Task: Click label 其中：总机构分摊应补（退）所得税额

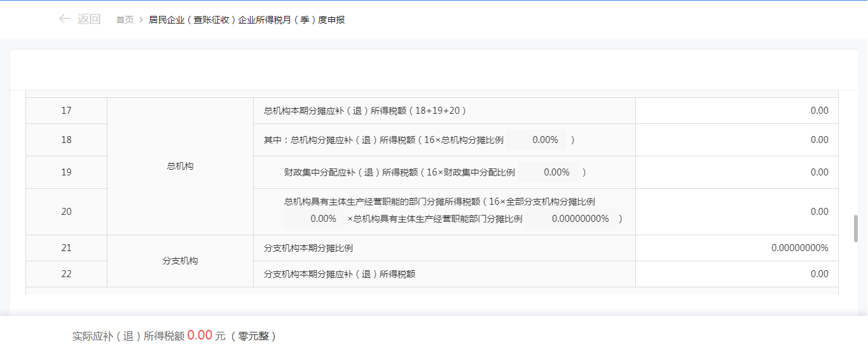Action: (340, 140)
